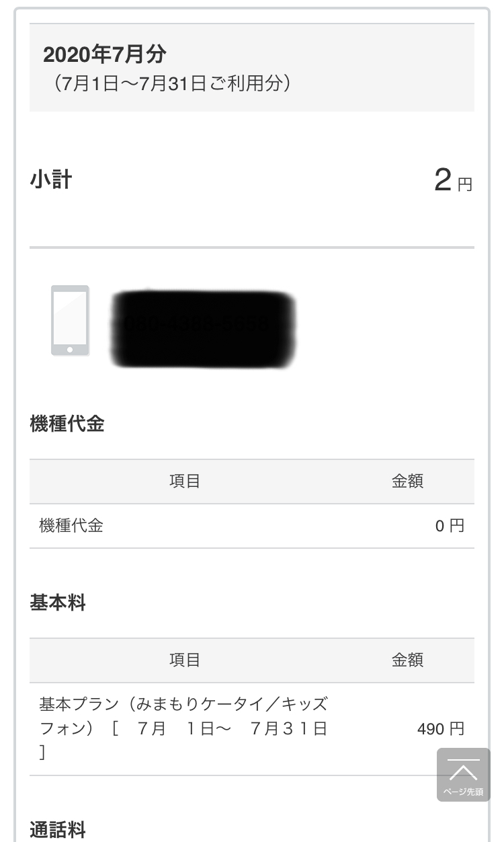Click the 円 unit beside the subtotal

(465, 184)
